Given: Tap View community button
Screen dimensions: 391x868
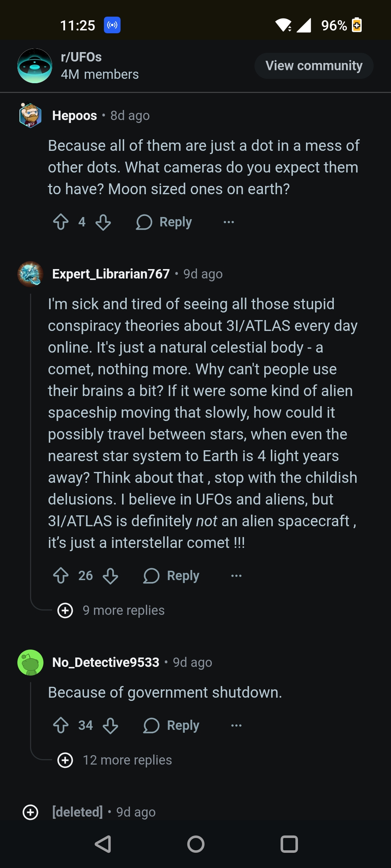Looking at the screenshot, I should click(314, 66).
